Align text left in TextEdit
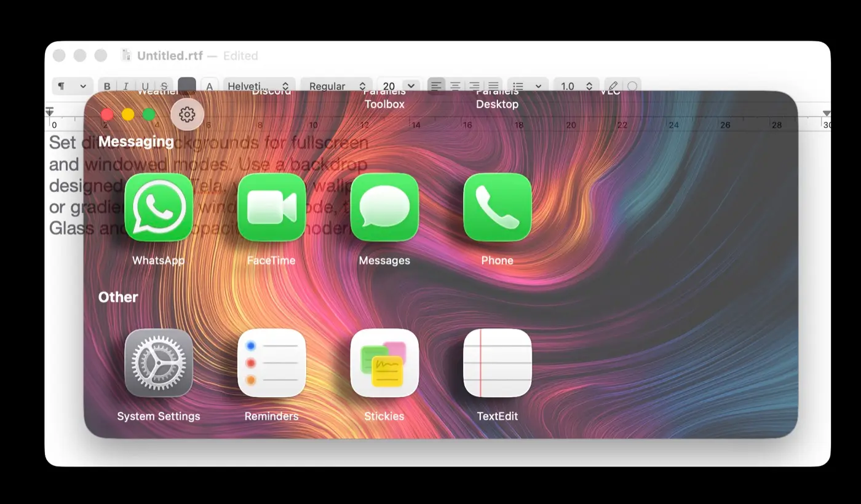 (x=437, y=86)
